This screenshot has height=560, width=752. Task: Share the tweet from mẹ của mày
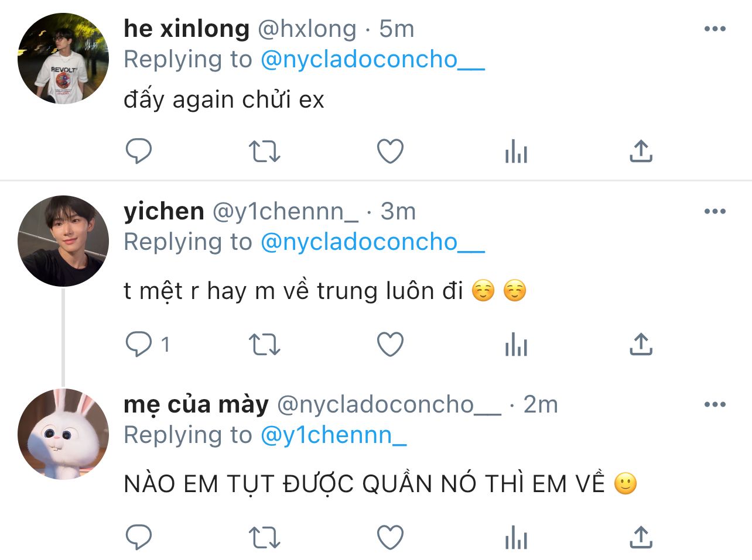pos(641,537)
